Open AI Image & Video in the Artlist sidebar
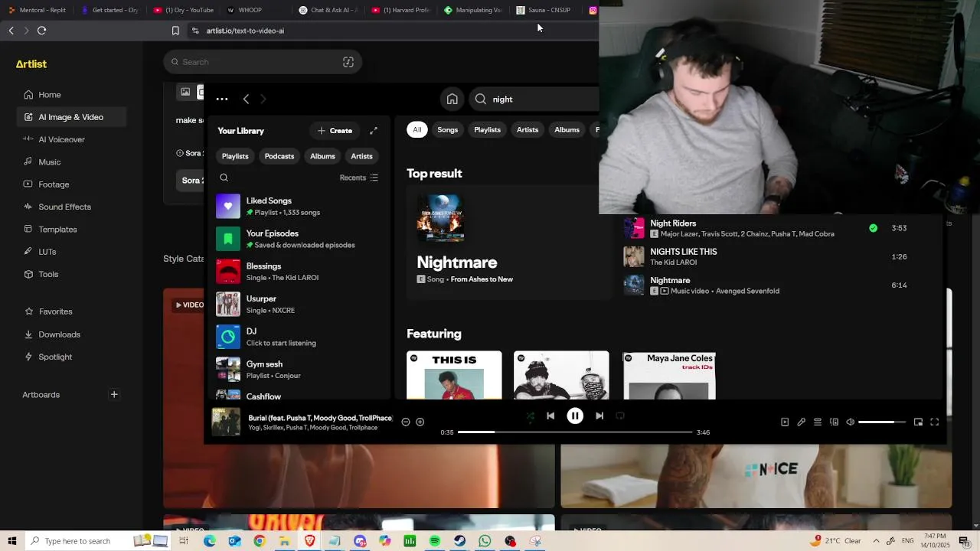 pos(71,117)
